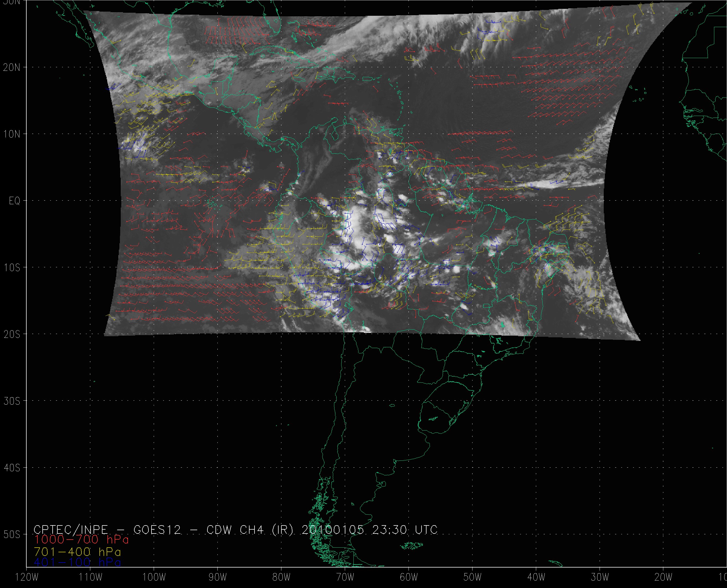Click the EQ latitude axis label
The height and width of the screenshot is (588, 727).
pos(15,201)
